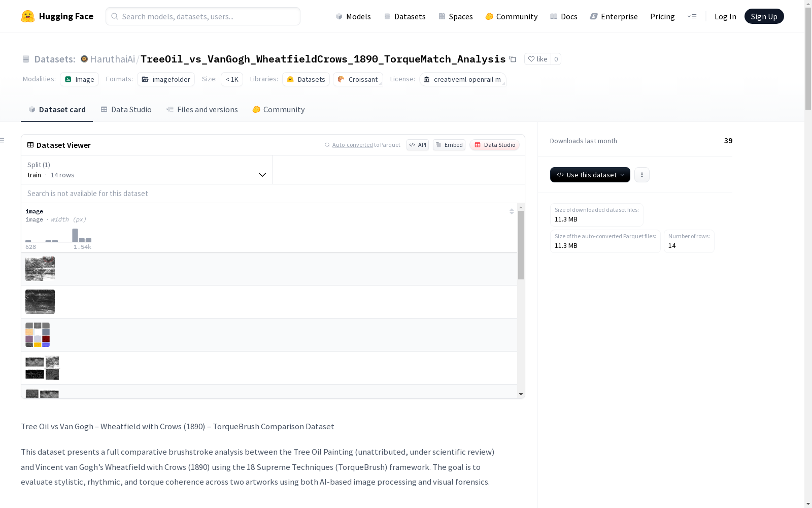
Task: Click the imagefolder format tag
Action: click(166, 79)
